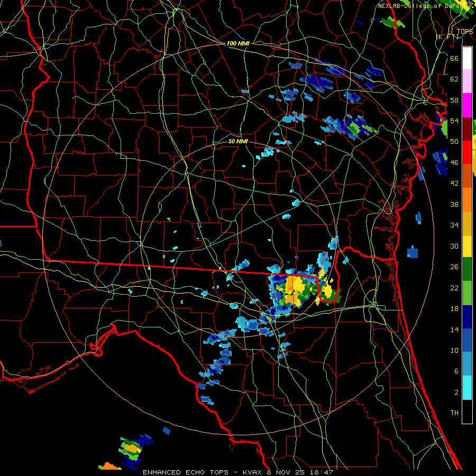The height and width of the screenshot is (476, 476).
Task: Select the black TH segment at legend bottom
Action: pos(467,411)
